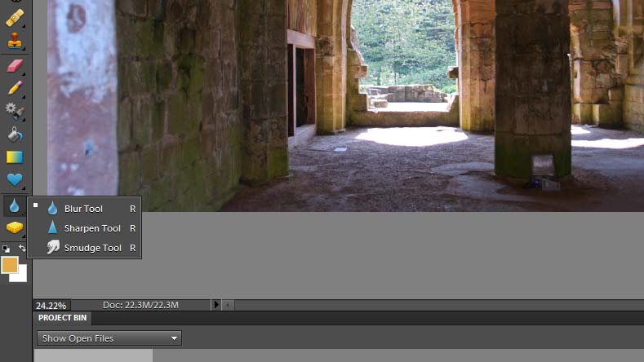Select the Gradient tool
The width and height of the screenshot is (644, 362).
[x=15, y=157]
